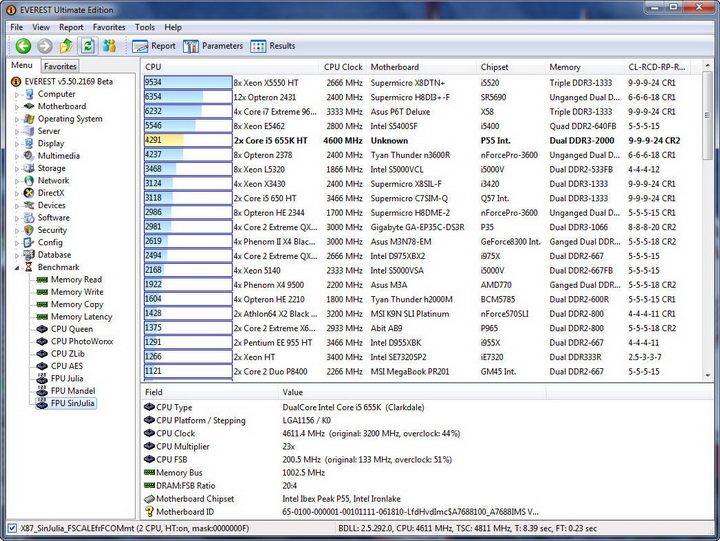This screenshot has height=541, width=720.
Task: Open the File menu
Action: pyautogui.click(x=17, y=27)
